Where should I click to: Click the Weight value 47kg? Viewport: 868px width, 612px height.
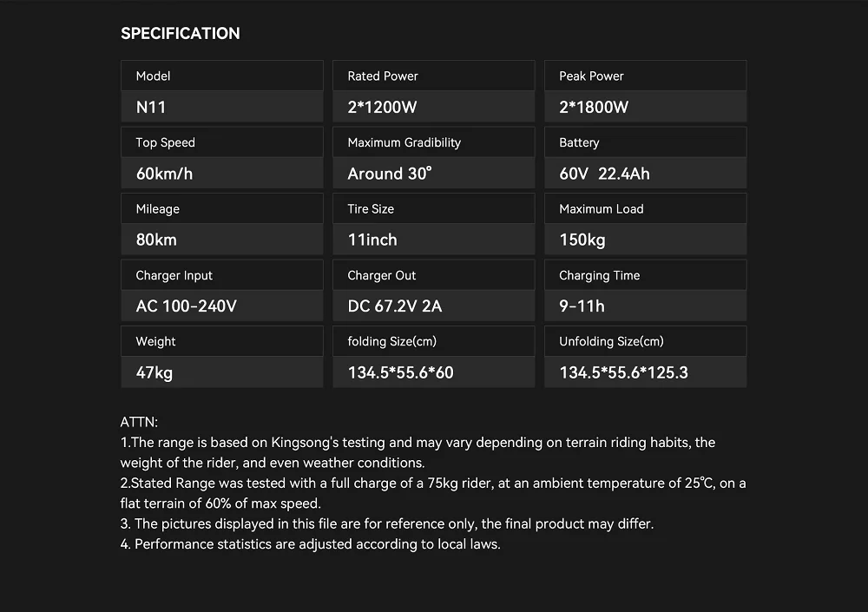[155, 373]
